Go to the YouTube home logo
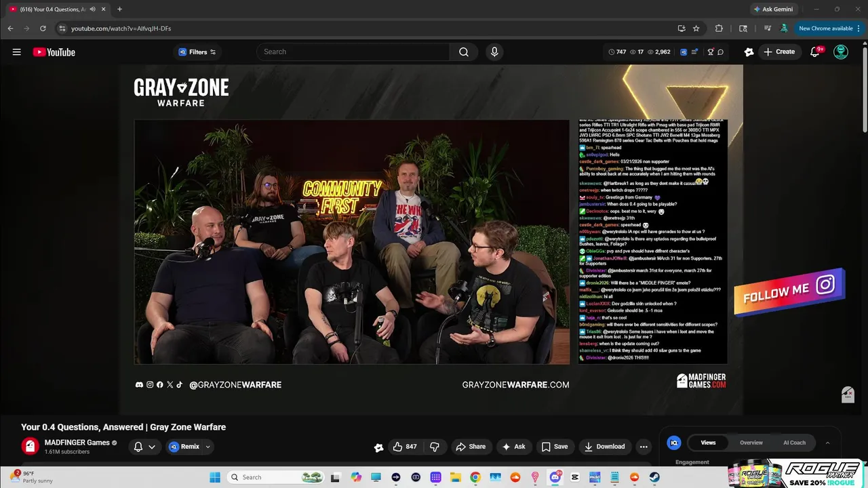The image size is (868, 488). [54, 52]
